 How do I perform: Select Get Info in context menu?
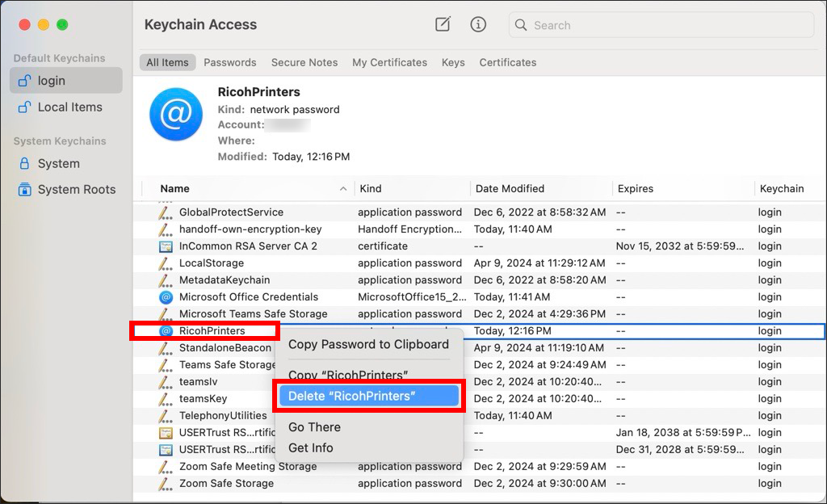click(x=311, y=447)
